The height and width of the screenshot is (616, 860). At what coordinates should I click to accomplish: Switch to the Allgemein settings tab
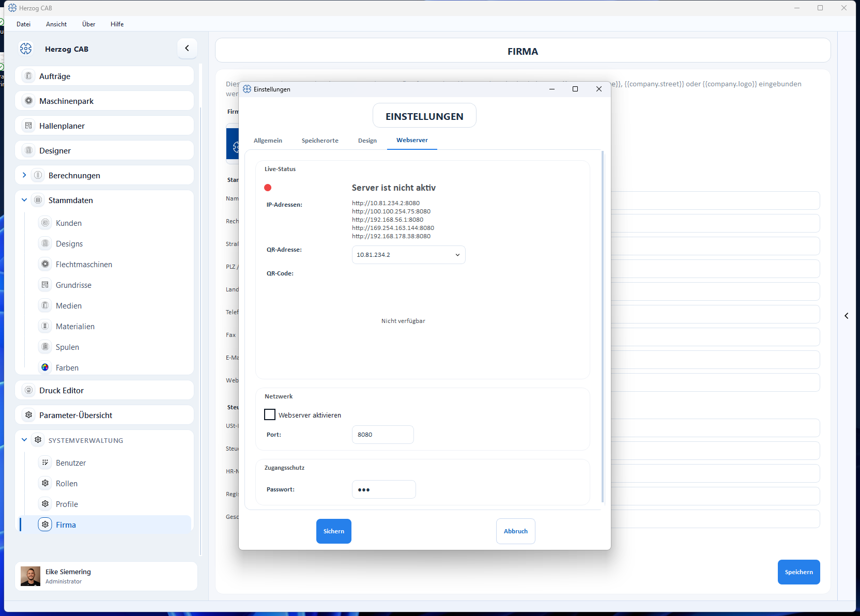pyautogui.click(x=268, y=141)
